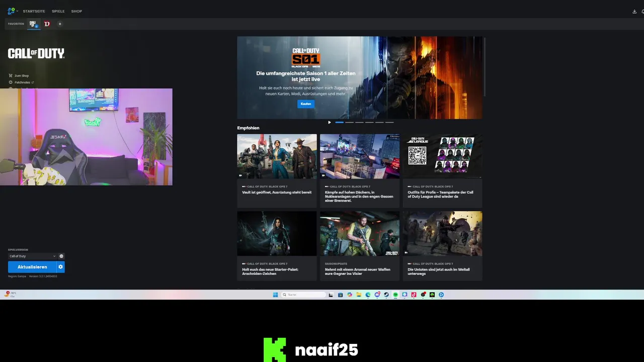Viewport: 644px width, 362px height.
Task: Click the Zum Shop link
Action: pos(19,75)
